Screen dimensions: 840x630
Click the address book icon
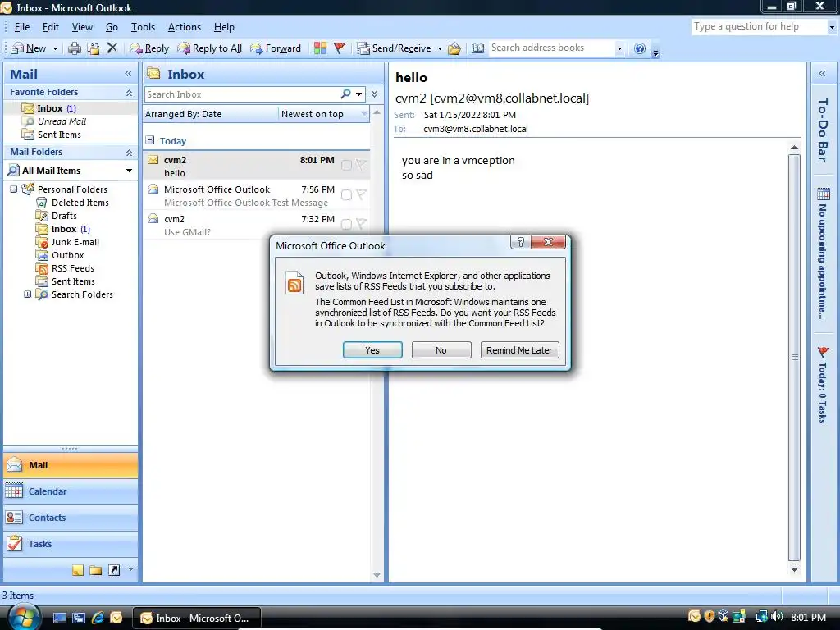click(478, 48)
